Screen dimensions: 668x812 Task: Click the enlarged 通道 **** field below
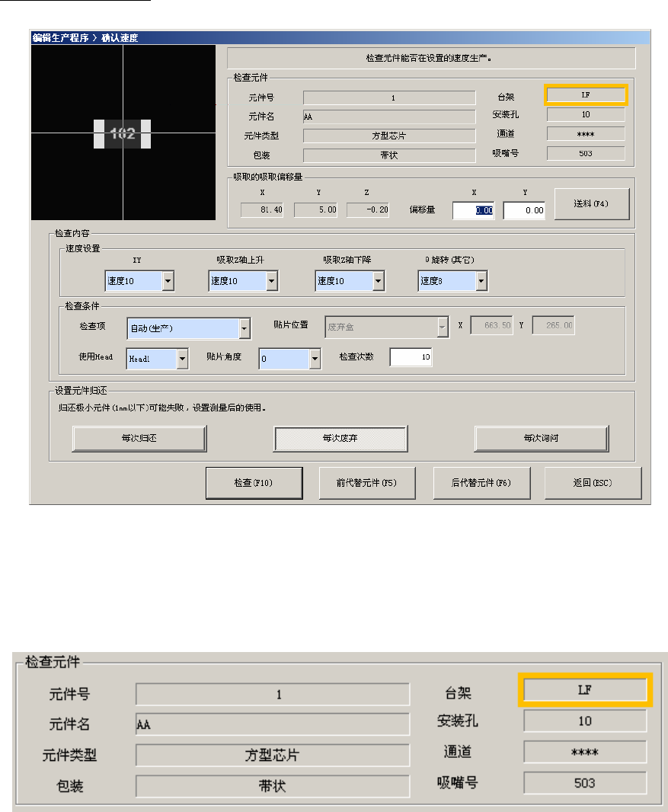585,752
